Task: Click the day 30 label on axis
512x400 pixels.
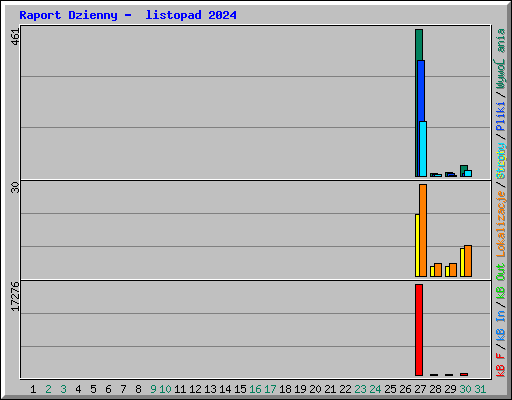Action: click(465, 389)
